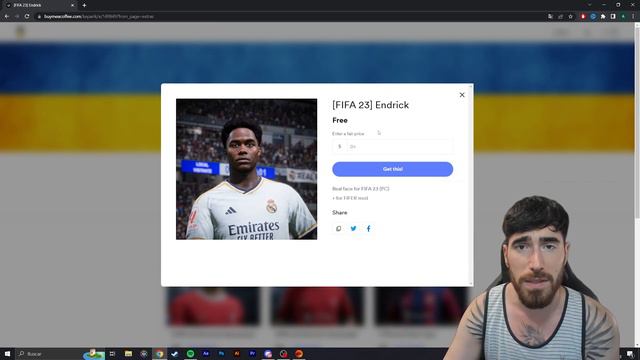Close the 'FIFA 23 Endrick' browser tab
The image size is (640, 360).
click(72, 5)
